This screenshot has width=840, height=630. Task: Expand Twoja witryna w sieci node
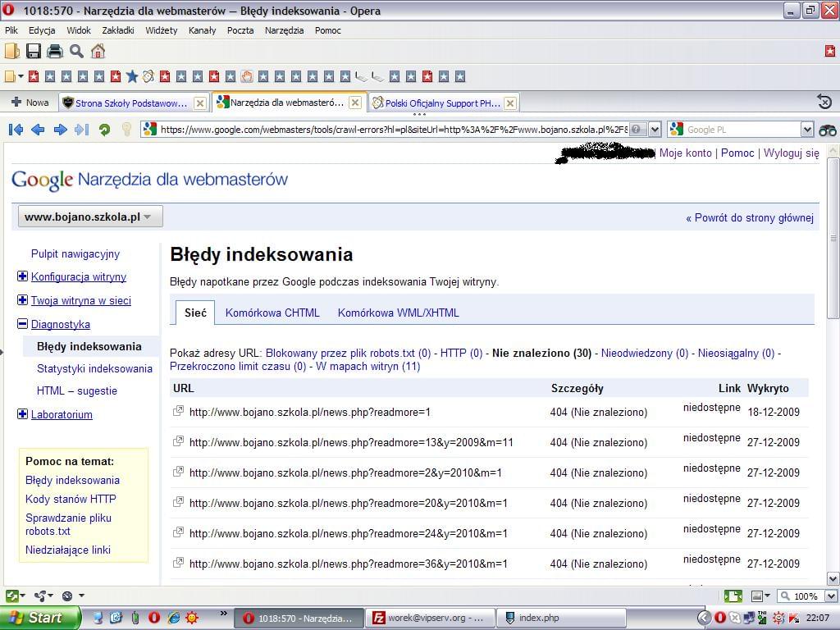[22, 300]
